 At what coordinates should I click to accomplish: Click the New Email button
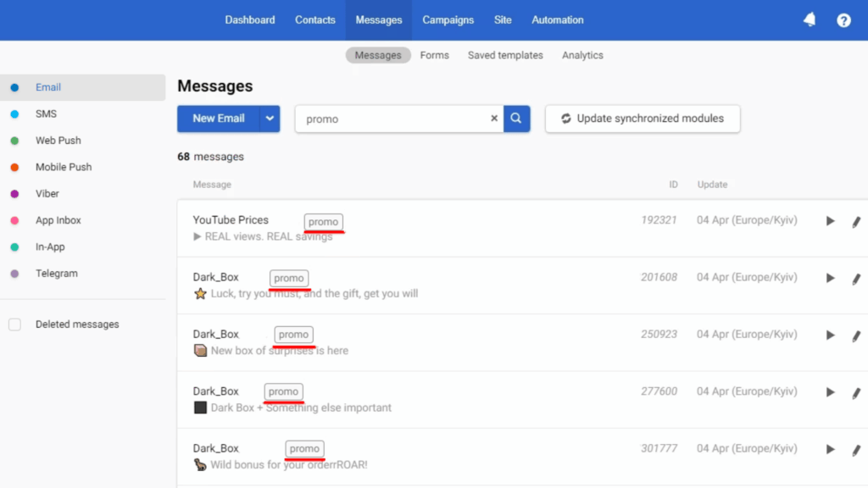pos(218,119)
